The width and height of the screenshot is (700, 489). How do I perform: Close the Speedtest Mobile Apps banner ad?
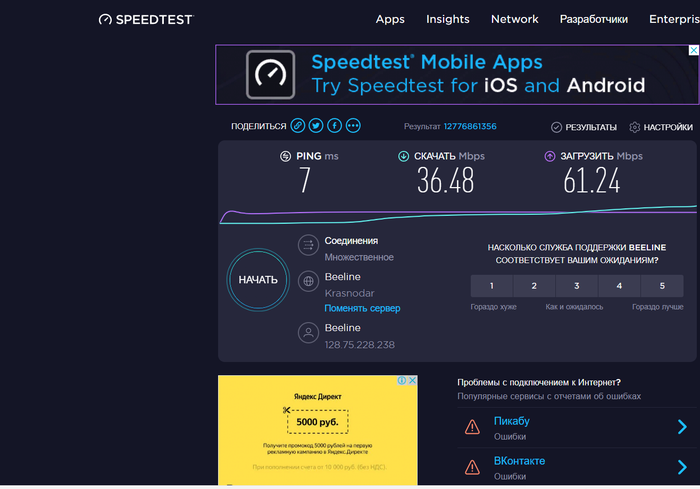click(x=693, y=50)
